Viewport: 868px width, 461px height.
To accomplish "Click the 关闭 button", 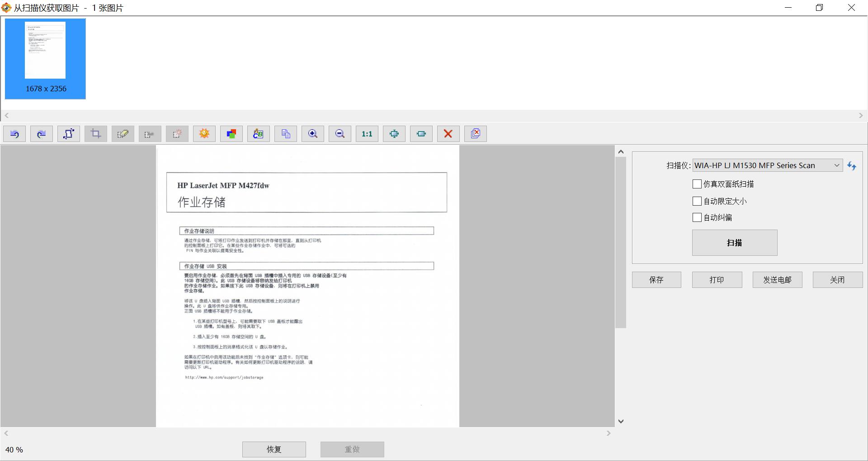I will 838,280.
